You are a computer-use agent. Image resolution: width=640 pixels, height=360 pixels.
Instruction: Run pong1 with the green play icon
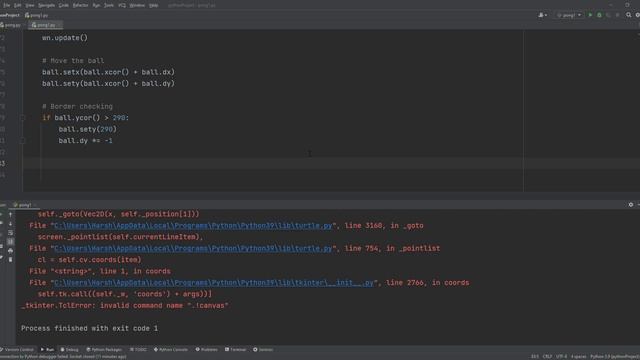pyautogui.click(x=590, y=15)
